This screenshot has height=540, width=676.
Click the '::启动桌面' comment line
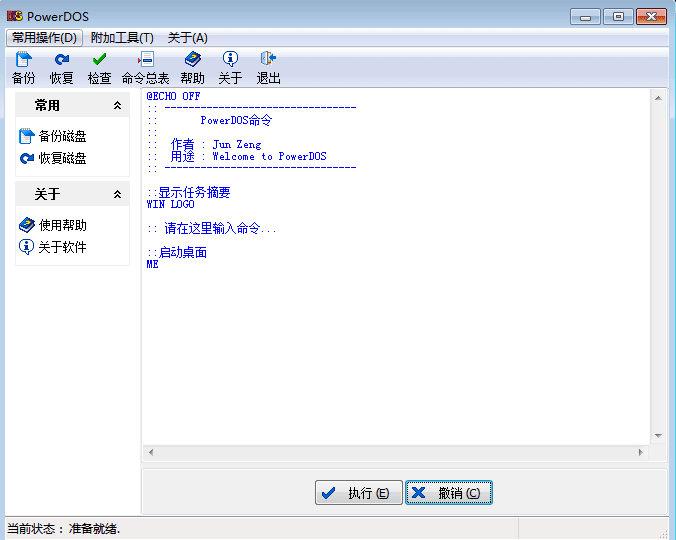(177, 252)
